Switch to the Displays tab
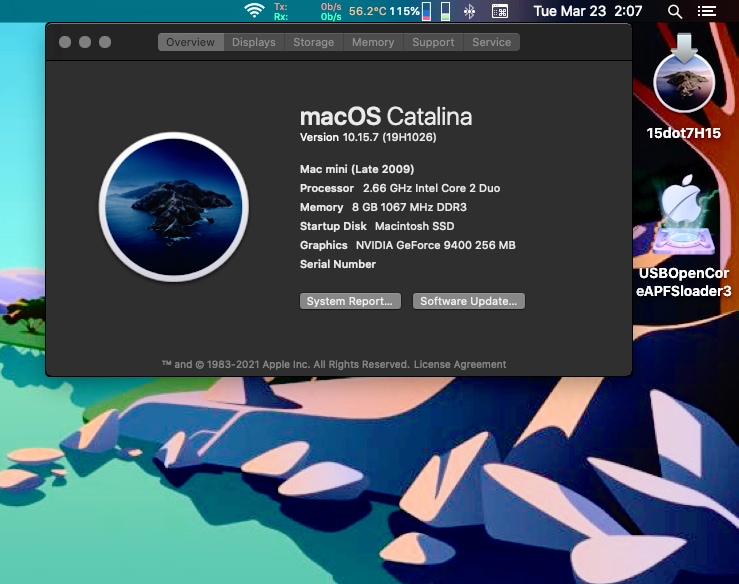 click(x=254, y=42)
